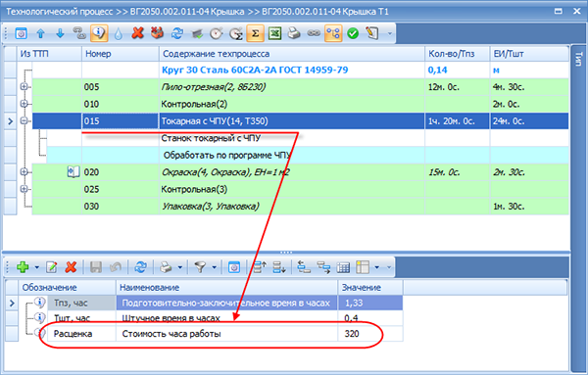Click the stopwatch icon

217,33
